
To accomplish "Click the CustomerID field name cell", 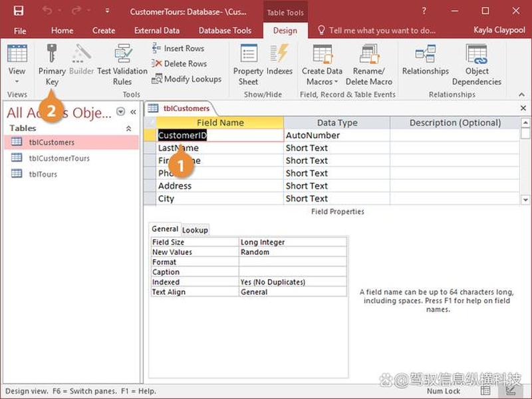I will tap(220, 136).
